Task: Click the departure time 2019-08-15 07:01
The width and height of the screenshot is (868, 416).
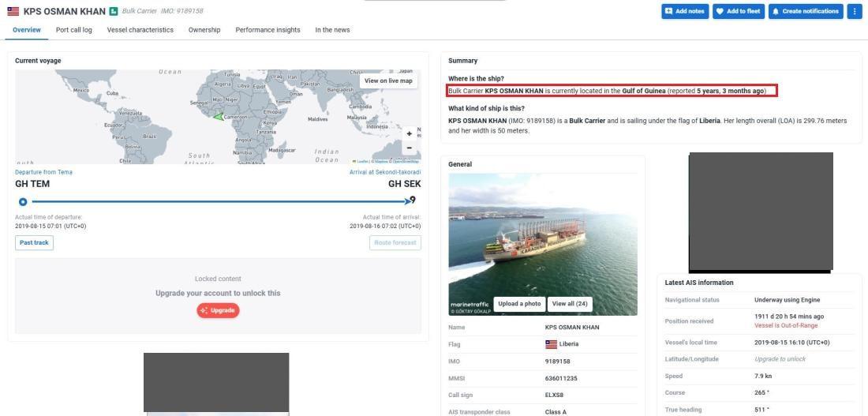Action: pos(51,226)
